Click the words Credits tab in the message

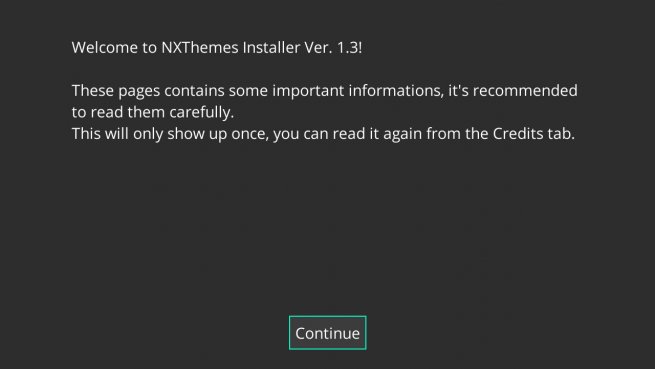534,134
